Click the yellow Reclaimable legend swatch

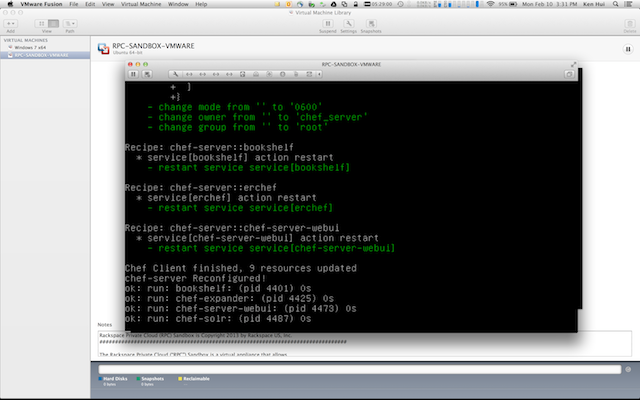180,379
